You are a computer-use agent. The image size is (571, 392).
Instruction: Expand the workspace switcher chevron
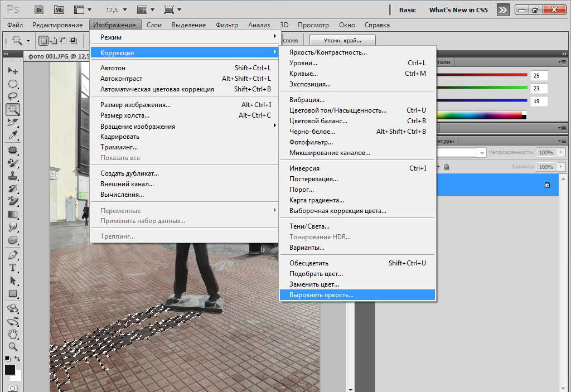pos(502,10)
